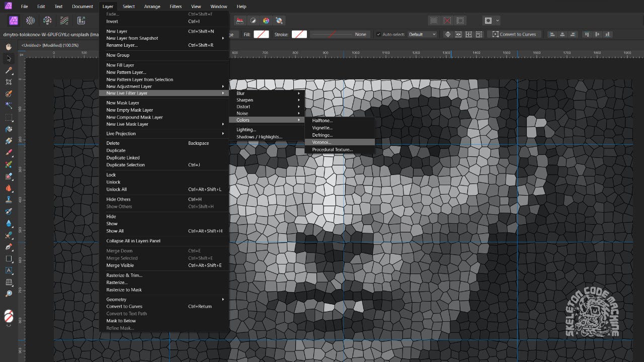Screen dimensions: 644x362
Task: Select the Rectangular Marquee tool
Action: pos(9,118)
